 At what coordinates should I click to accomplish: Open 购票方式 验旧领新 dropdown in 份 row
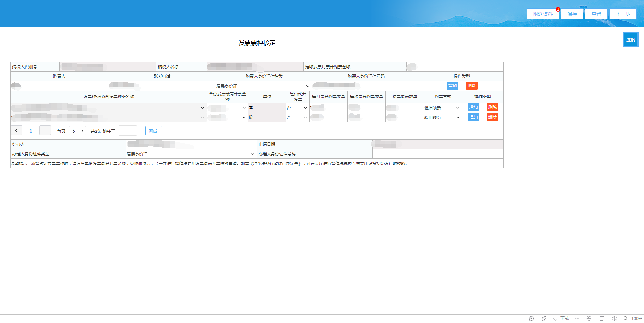tap(442, 117)
